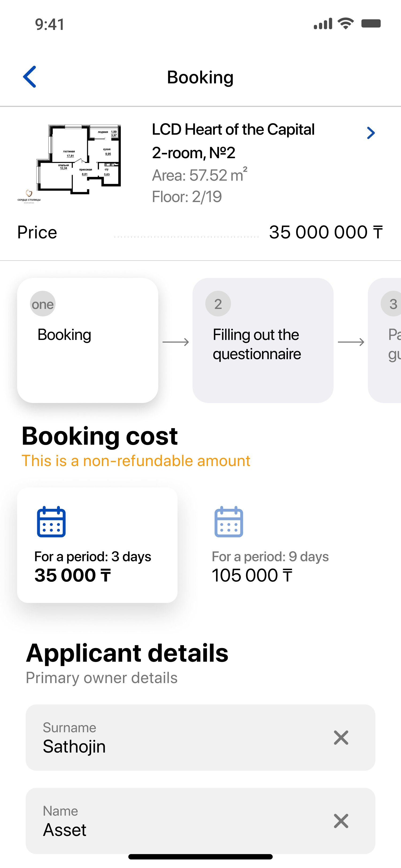Tap the cellular signal icon
The height and width of the screenshot is (868, 401).
tap(323, 24)
